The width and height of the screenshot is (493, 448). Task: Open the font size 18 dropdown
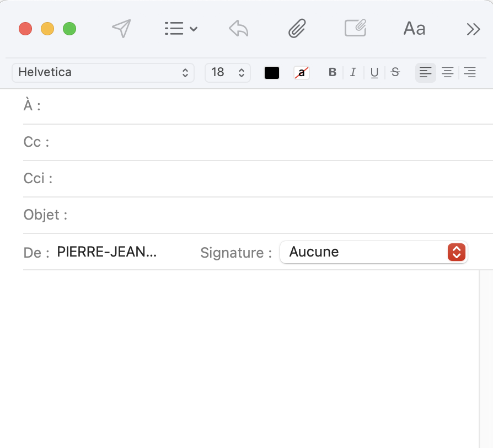pyautogui.click(x=227, y=72)
